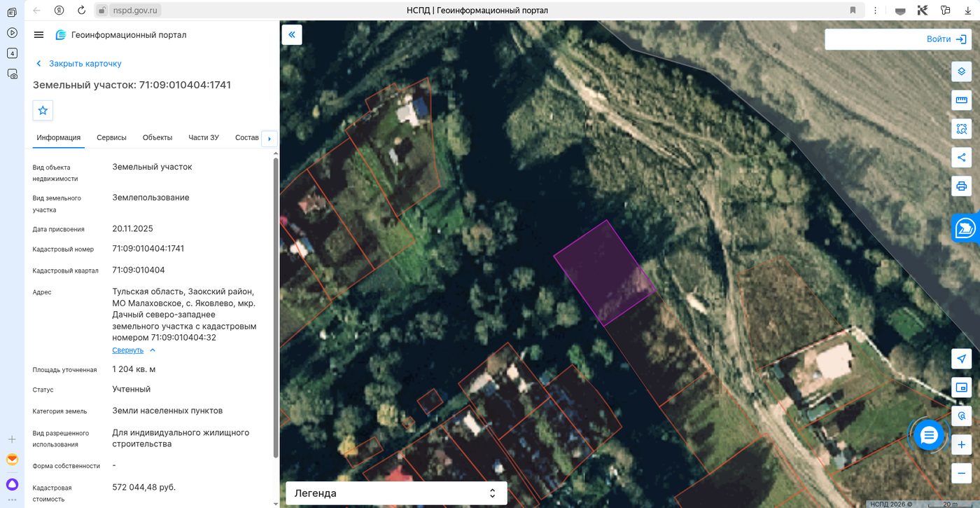This screenshot has width=980, height=508.
Task: Open the orange mail icon in sidebar
Action: click(x=12, y=460)
